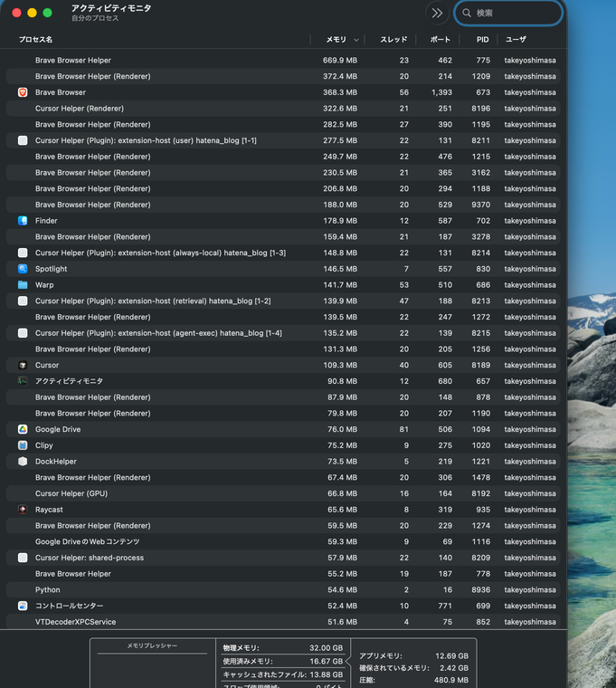The height and width of the screenshot is (688, 616).
Task: Toggle sort order arrow on メモリ column
Action: [x=356, y=40]
